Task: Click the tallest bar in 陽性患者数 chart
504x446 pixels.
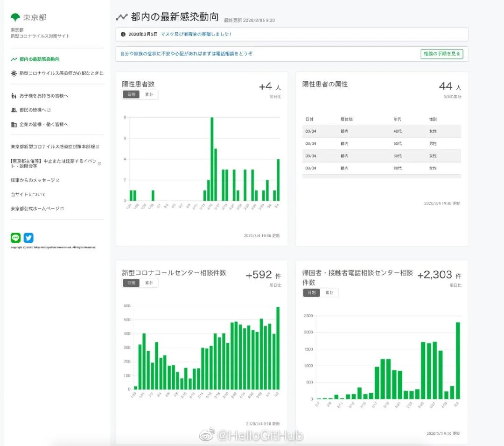Action: coord(212,159)
